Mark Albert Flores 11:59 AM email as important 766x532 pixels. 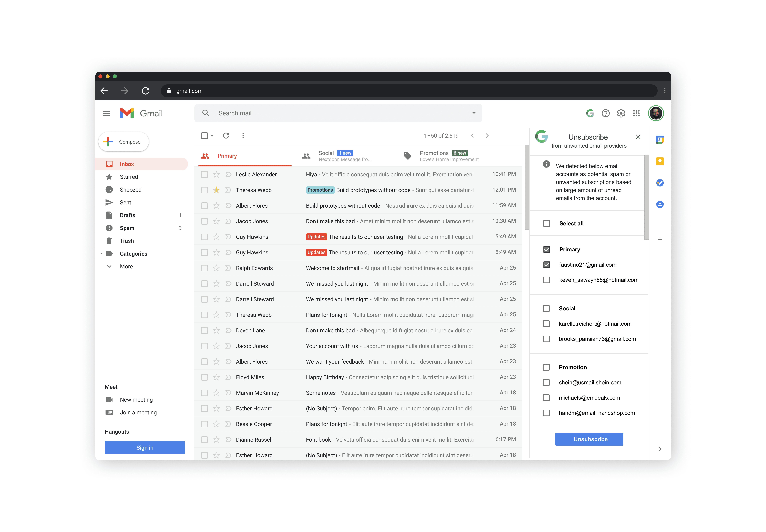tap(228, 206)
